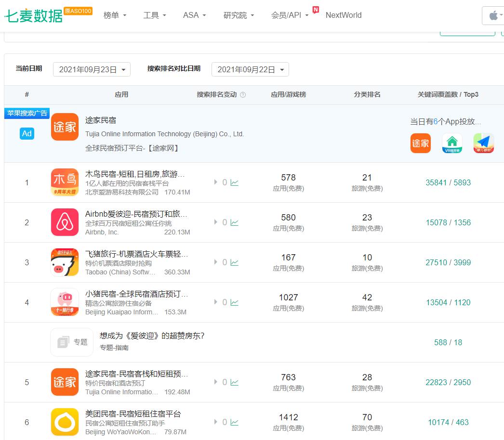
Task: Click the 苹果搜索广告 label
Action: (x=27, y=113)
